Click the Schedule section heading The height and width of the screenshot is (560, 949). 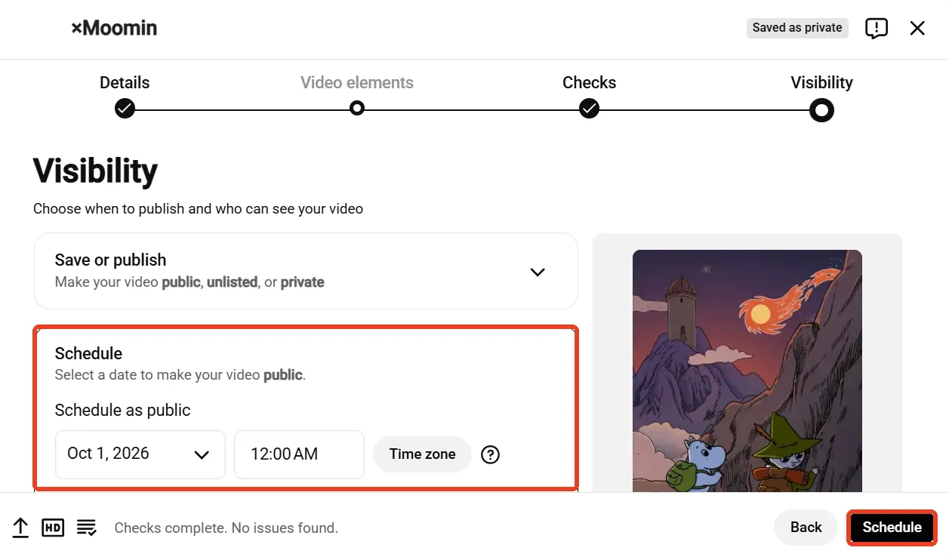point(88,353)
